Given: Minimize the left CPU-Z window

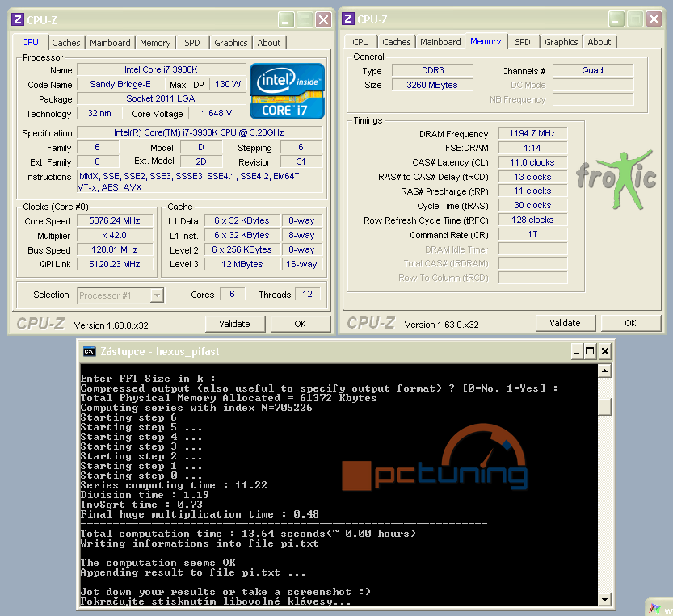Looking at the screenshot, I should [285, 19].
